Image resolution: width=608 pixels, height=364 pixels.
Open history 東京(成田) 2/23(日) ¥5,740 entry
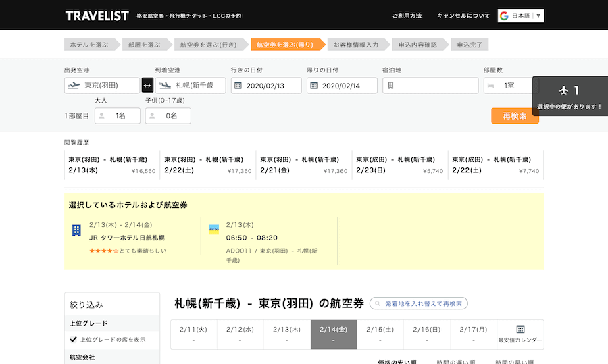pyautogui.click(x=400, y=165)
